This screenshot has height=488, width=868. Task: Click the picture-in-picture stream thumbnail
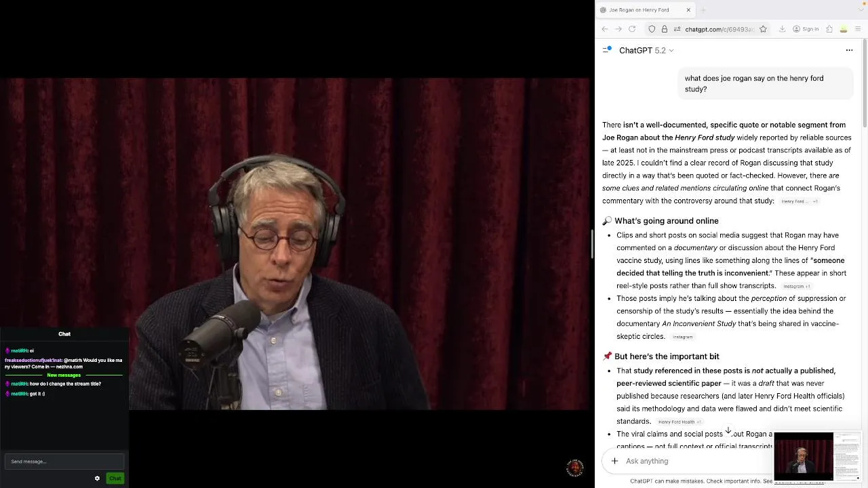point(817,457)
